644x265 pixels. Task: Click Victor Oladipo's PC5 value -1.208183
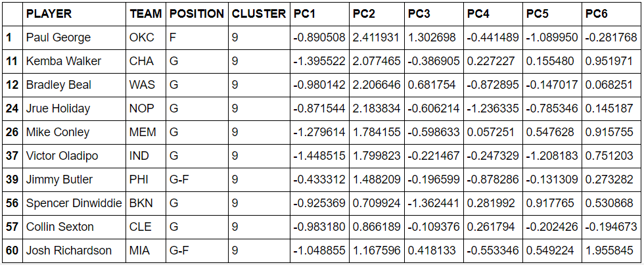[x=553, y=156]
